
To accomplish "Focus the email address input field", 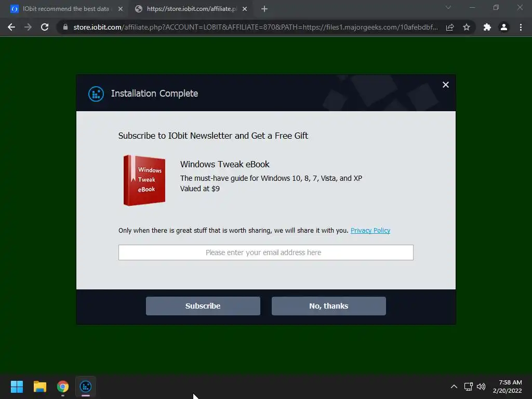I will [265, 252].
